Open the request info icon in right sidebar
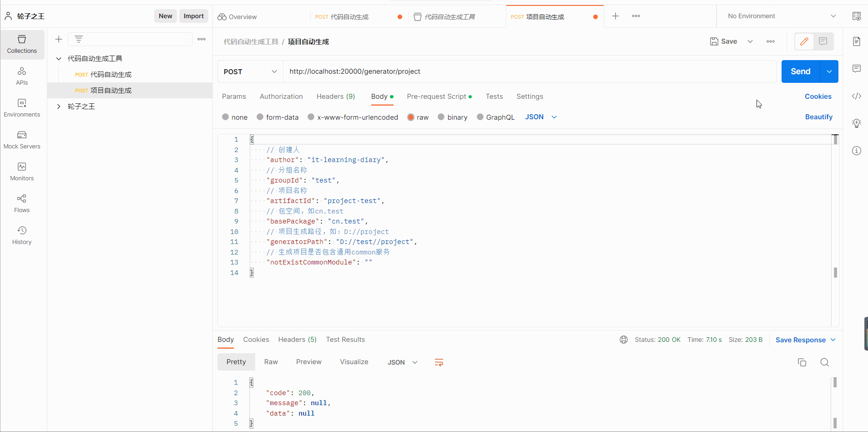868x432 pixels. tap(857, 151)
